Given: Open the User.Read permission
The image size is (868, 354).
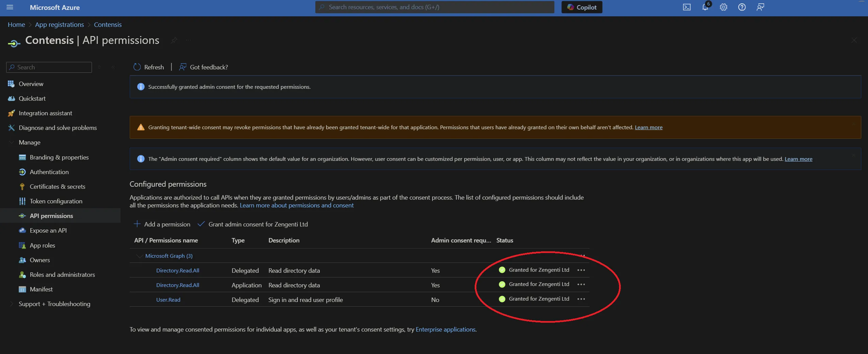Looking at the screenshot, I should pyautogui.click(x=168, y=300).
